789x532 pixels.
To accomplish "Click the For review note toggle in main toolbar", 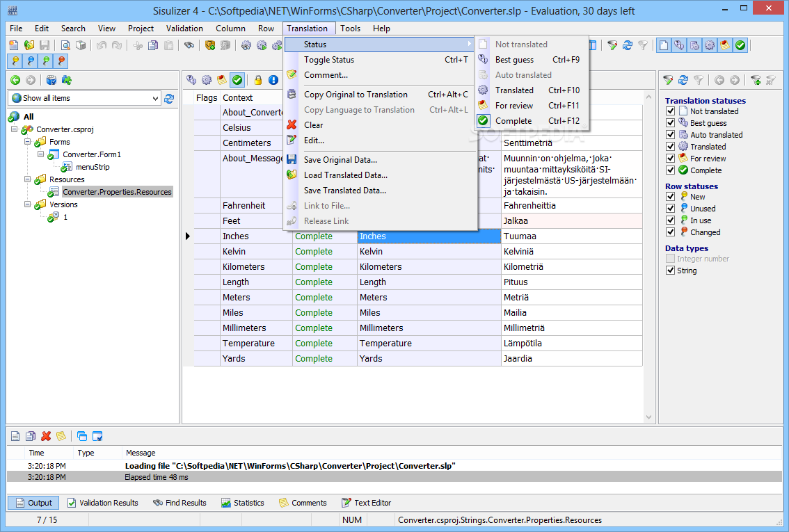I will pyautogui.click(x=724, y=45).
